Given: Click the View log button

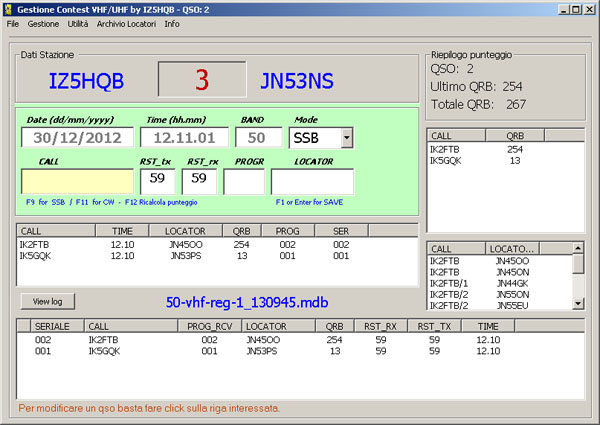Looking at the screenshot, I should pos(47,300).
